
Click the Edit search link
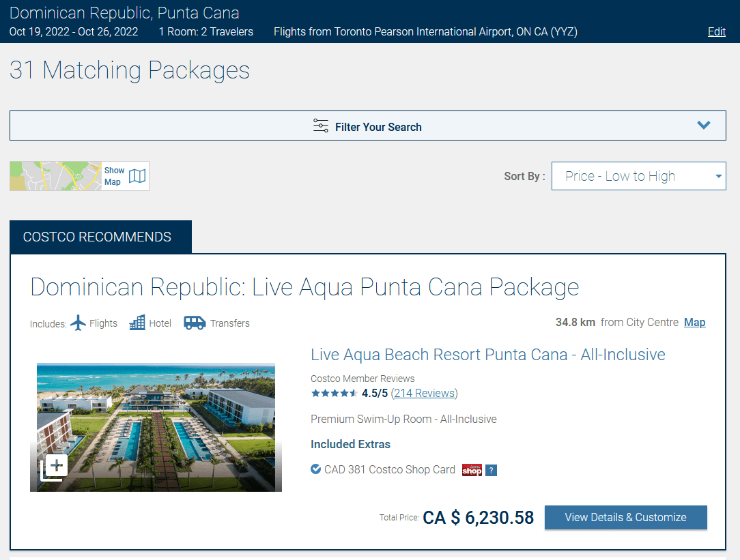[x=716, y=31]
